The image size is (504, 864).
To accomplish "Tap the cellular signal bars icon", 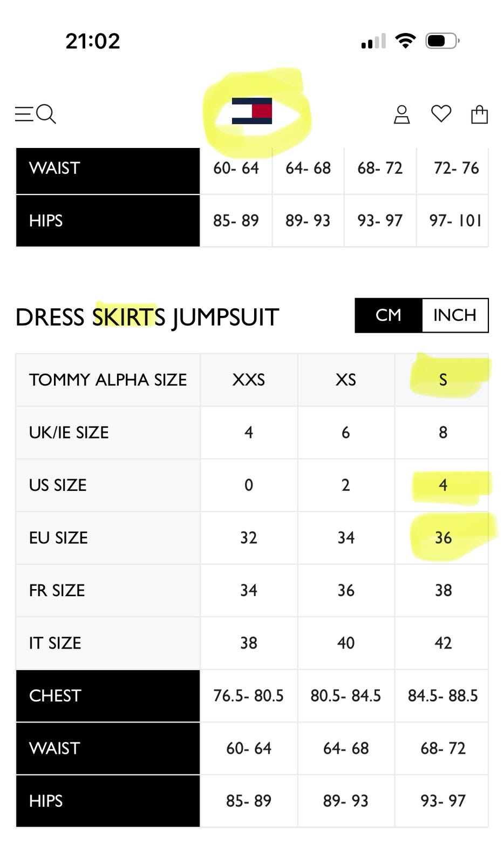I will 373,41.
